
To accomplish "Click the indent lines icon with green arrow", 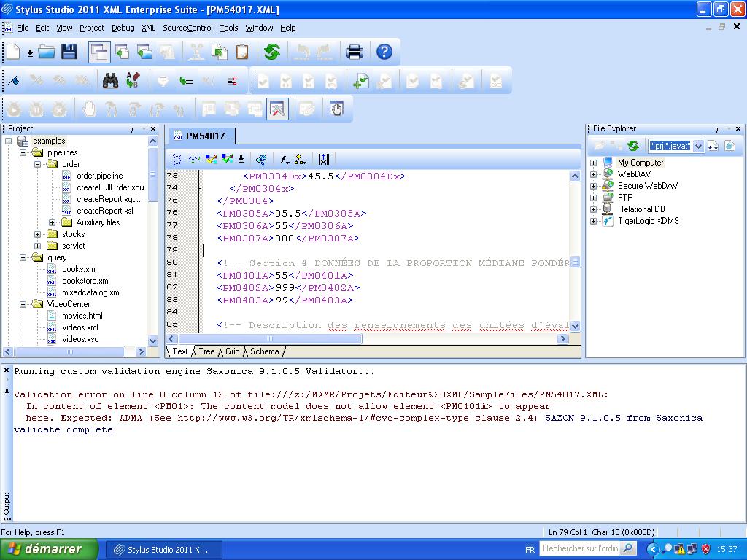I will point(186,80).
